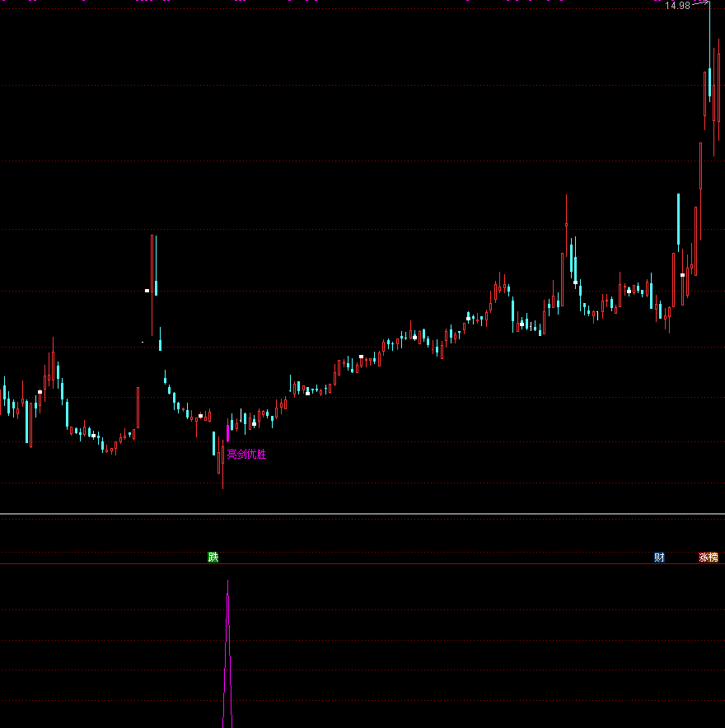Screen dimensions: 725x728
Task: Click the red 涨 marker at far right
Action: [x=709, y=558]
